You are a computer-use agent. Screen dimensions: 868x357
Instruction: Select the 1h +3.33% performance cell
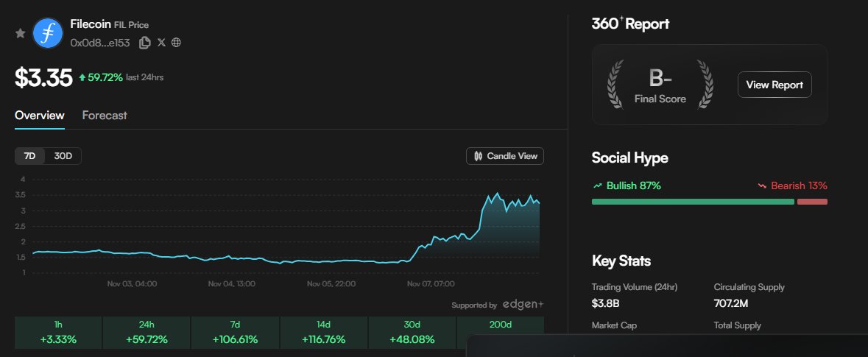click(x=58, y=333)
